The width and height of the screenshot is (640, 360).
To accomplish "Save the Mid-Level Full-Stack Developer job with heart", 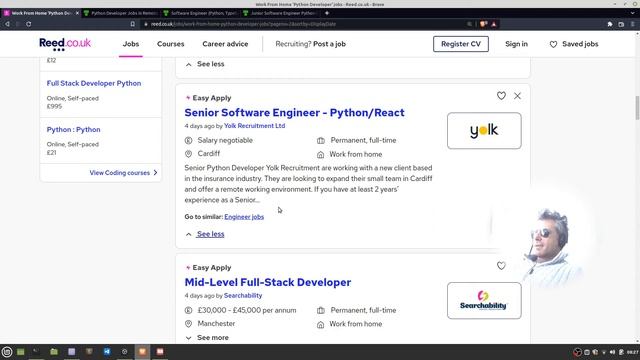I will [x=501, y=266].
